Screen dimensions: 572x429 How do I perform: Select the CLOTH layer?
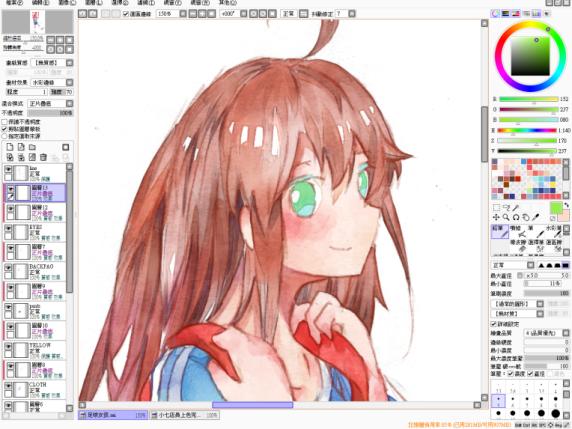coord(35,390)
